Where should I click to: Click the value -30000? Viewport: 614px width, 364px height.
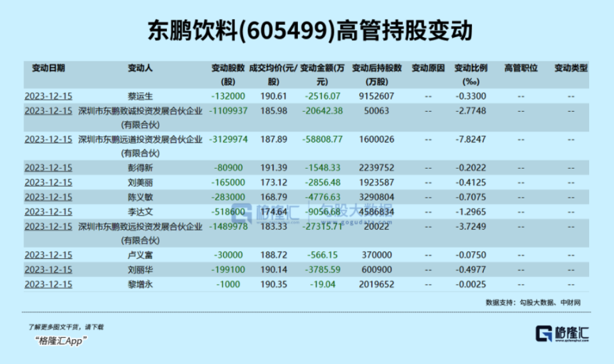(228, 255)
